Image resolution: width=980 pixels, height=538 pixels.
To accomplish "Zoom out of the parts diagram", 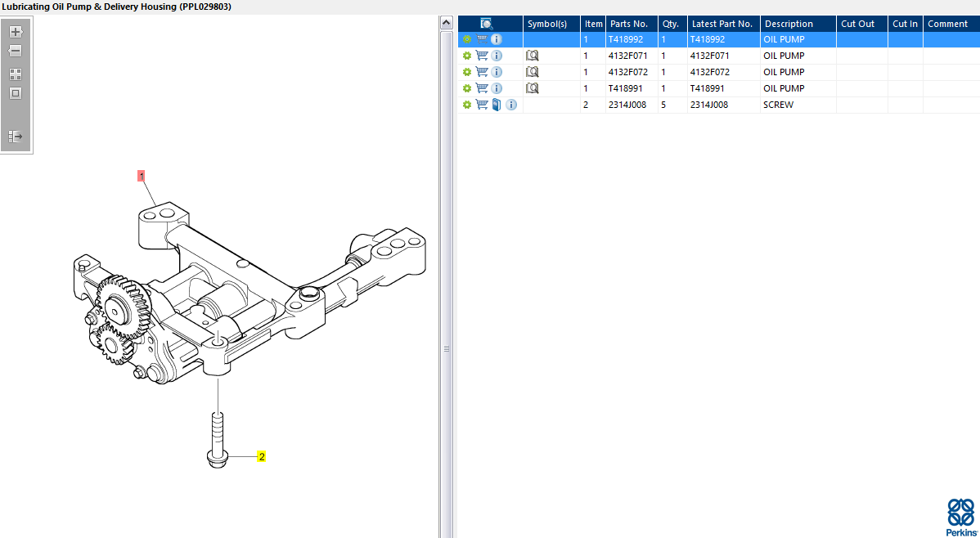I will pyautogui.click(x=16, y=51).
